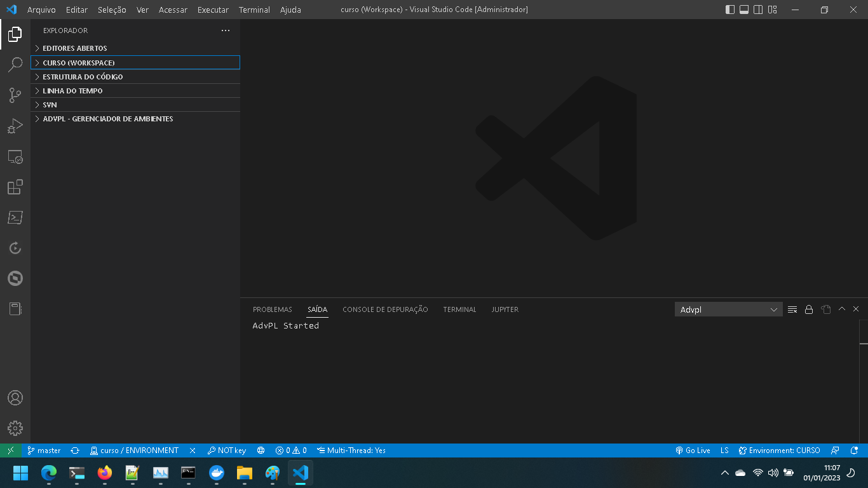
Task: Open Firefox from the Windows taskbar
Action: click(105, 473)
